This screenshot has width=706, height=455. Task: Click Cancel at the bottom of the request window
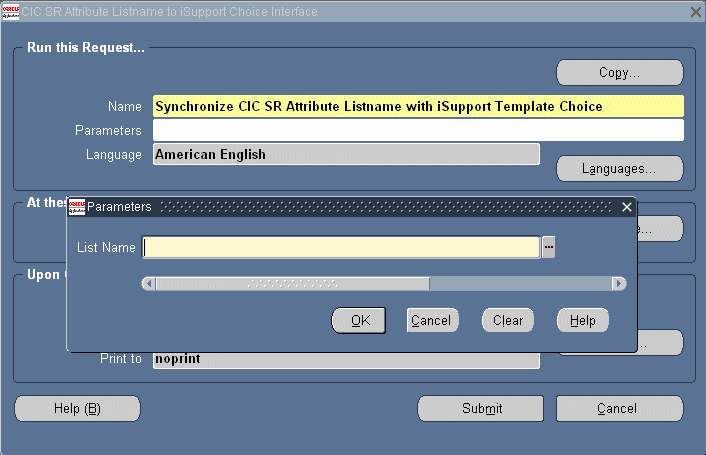[620, 409]
